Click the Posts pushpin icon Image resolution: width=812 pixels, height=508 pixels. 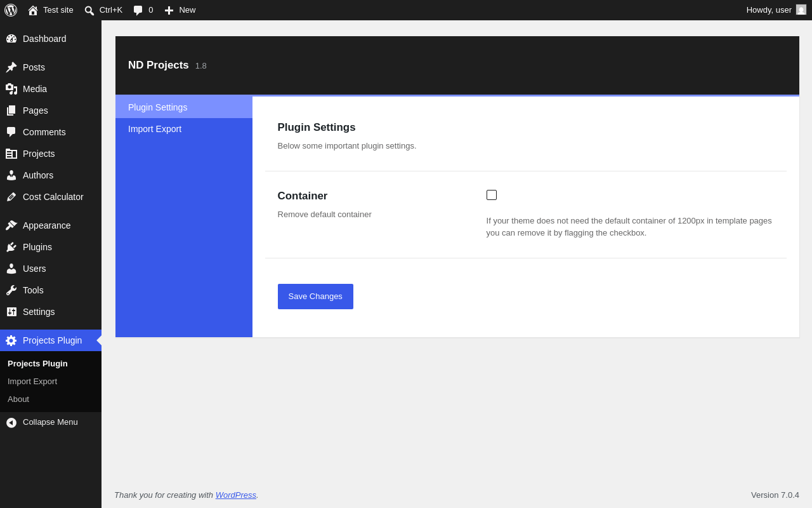tap(11, 67)
